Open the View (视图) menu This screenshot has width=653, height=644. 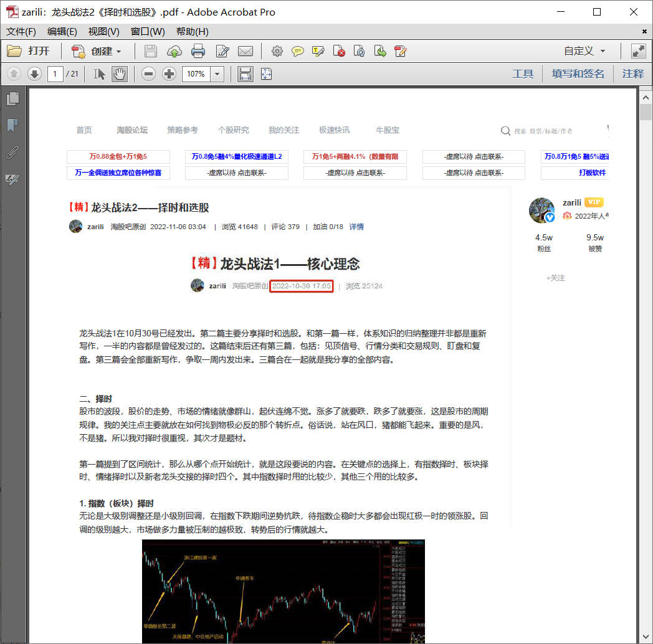tap(103, 32)
